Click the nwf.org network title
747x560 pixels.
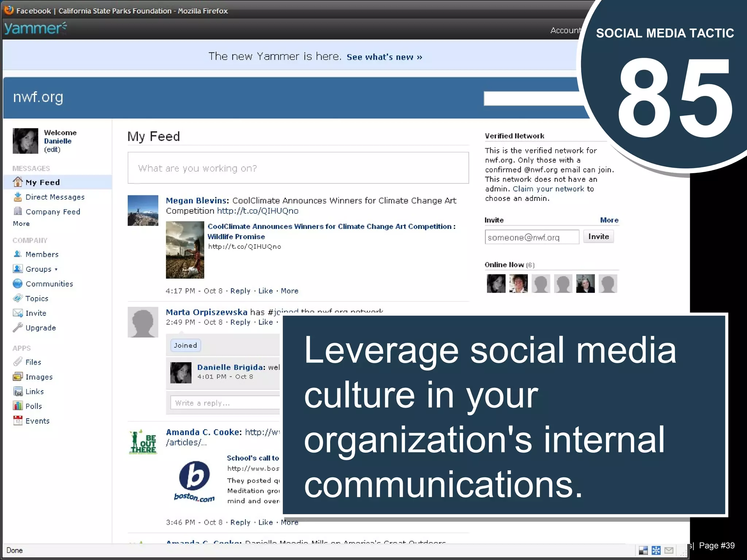pos(38,97)
